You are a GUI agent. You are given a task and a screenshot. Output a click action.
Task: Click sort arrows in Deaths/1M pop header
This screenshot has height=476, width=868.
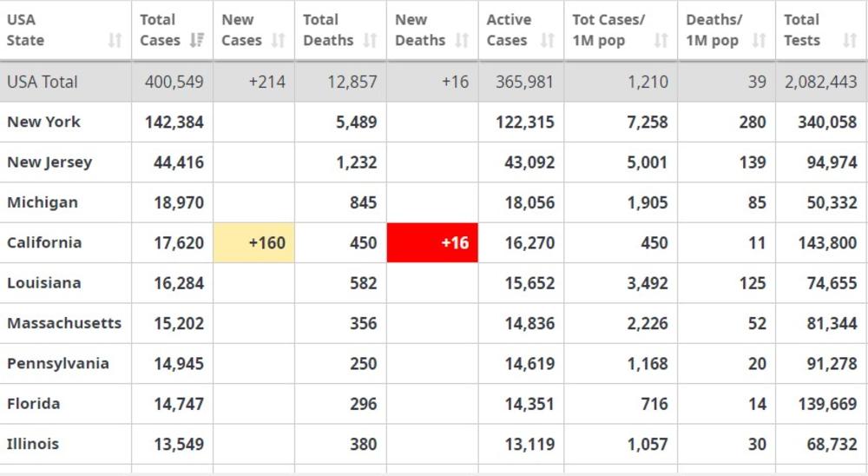(x=759, y=40)
